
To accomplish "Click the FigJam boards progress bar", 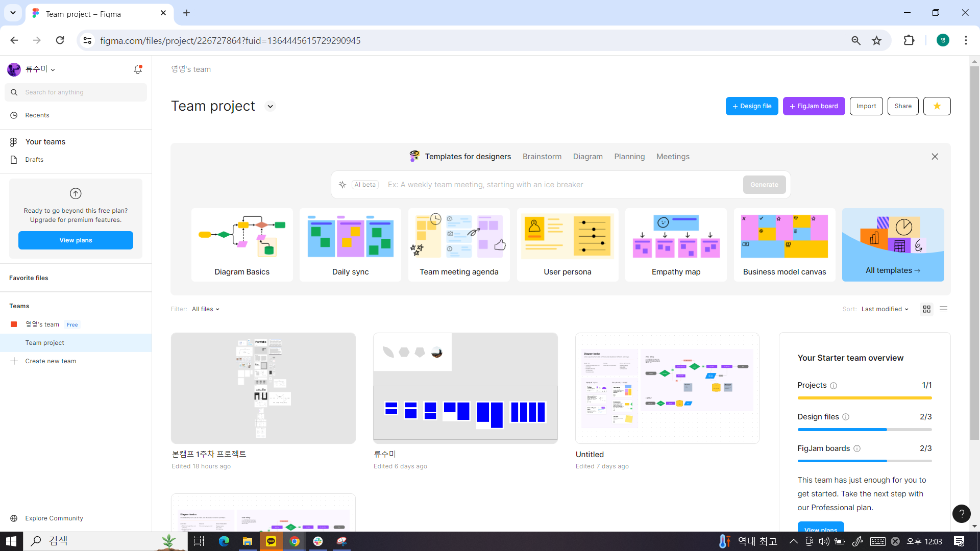I will [x=864, y=461].
